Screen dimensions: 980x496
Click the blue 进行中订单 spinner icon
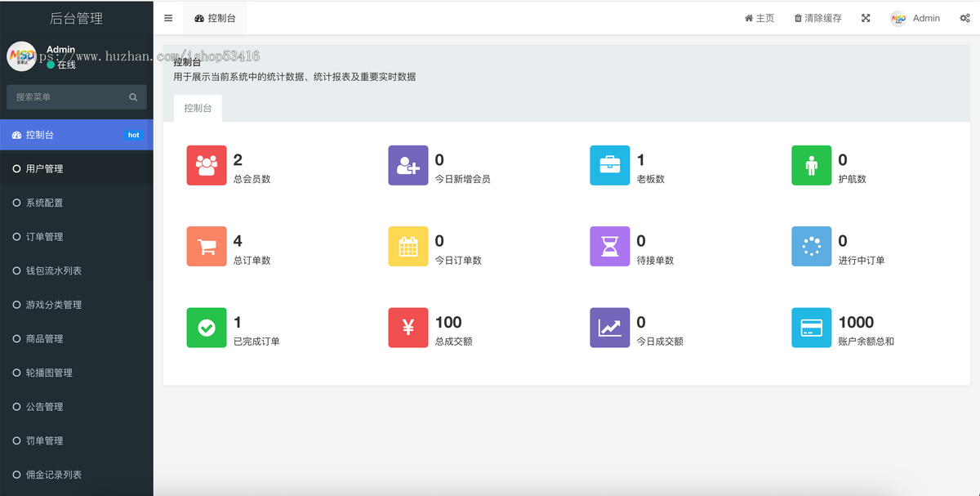[x=812, y=247]
